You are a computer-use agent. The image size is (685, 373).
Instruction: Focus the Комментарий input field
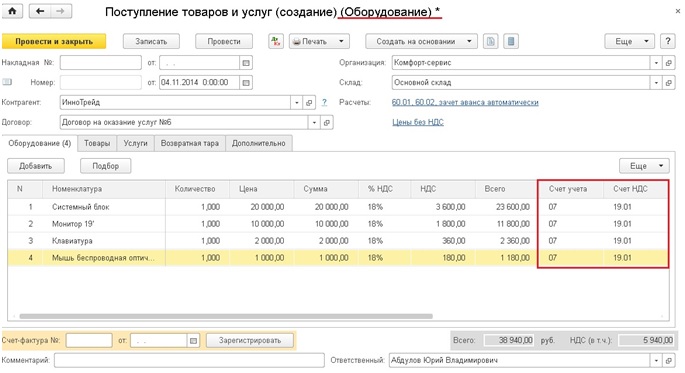pyautogui.click(x=189, y=361)
